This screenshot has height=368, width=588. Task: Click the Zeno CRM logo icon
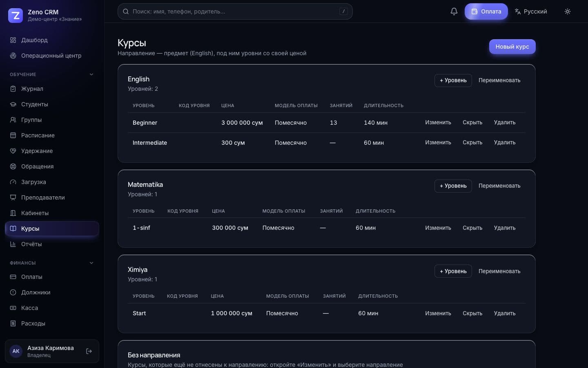pos(16,16)
